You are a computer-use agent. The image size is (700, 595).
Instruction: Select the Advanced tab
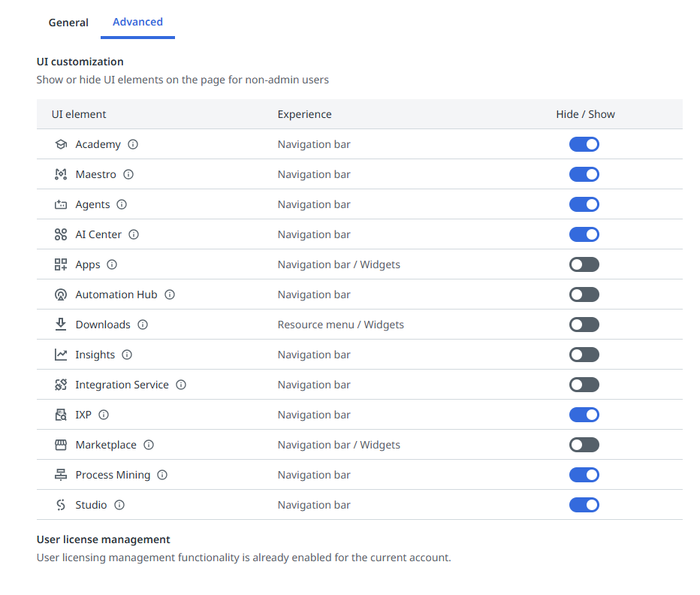(137, 22)
